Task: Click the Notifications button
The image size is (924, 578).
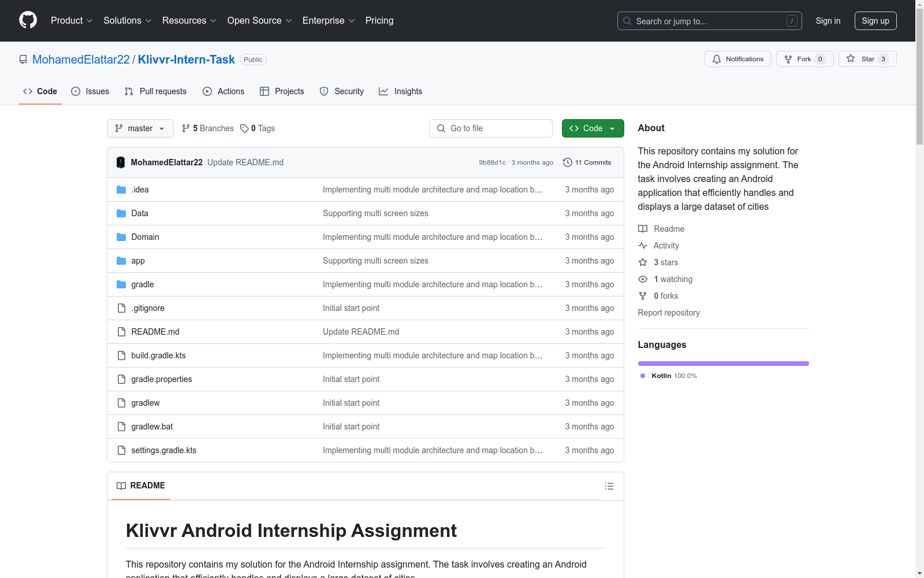Action: tap(738, 59)
